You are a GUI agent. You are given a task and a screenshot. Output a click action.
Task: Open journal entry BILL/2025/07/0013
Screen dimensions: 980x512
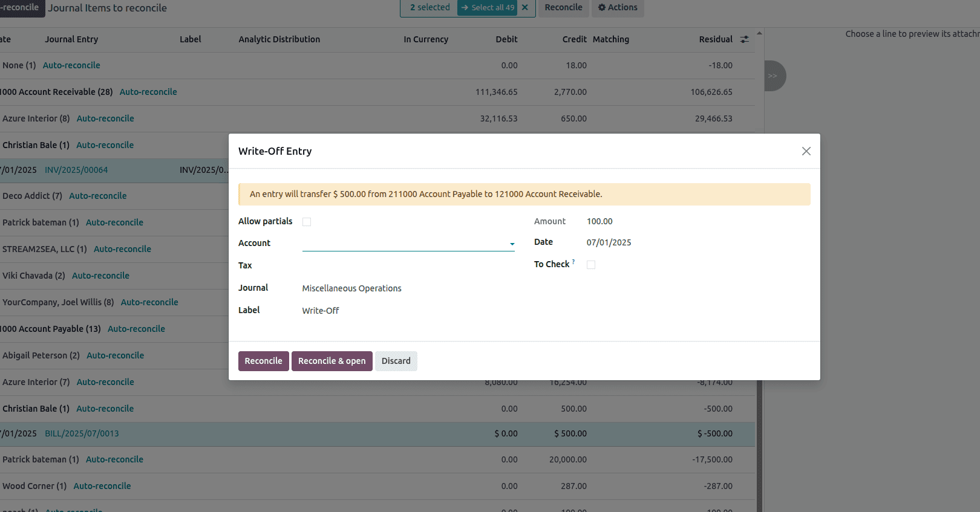pos(82,433)
